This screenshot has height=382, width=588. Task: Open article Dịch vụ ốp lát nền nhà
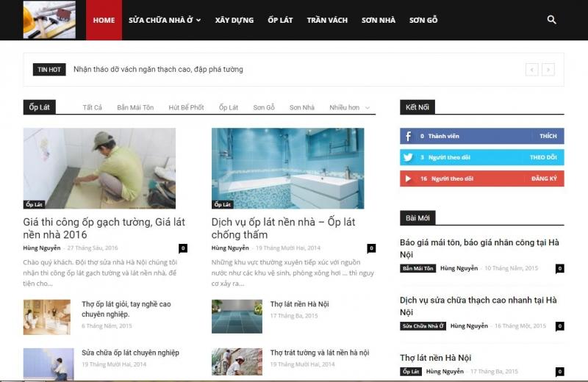(283, 228)
